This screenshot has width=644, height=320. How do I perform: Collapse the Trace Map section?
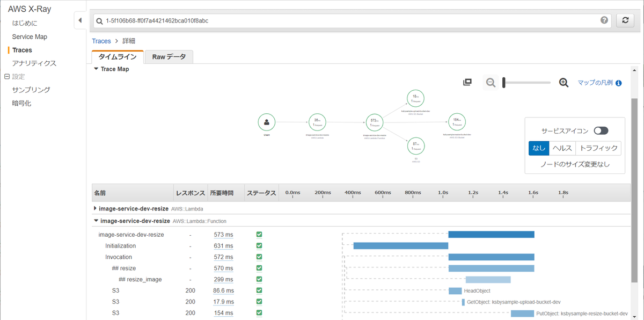coord(96,69)
